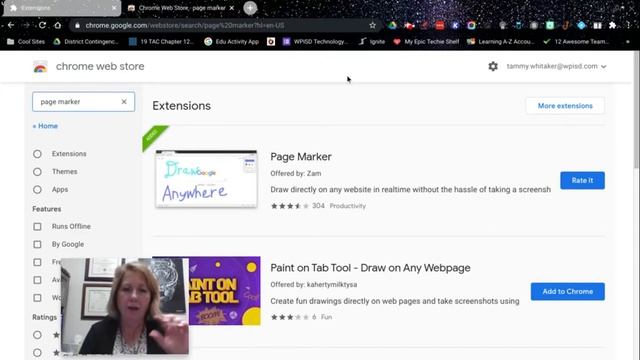640x360 pixels.
Task: Select the Extensions radio filter
Action: point(37,154)
